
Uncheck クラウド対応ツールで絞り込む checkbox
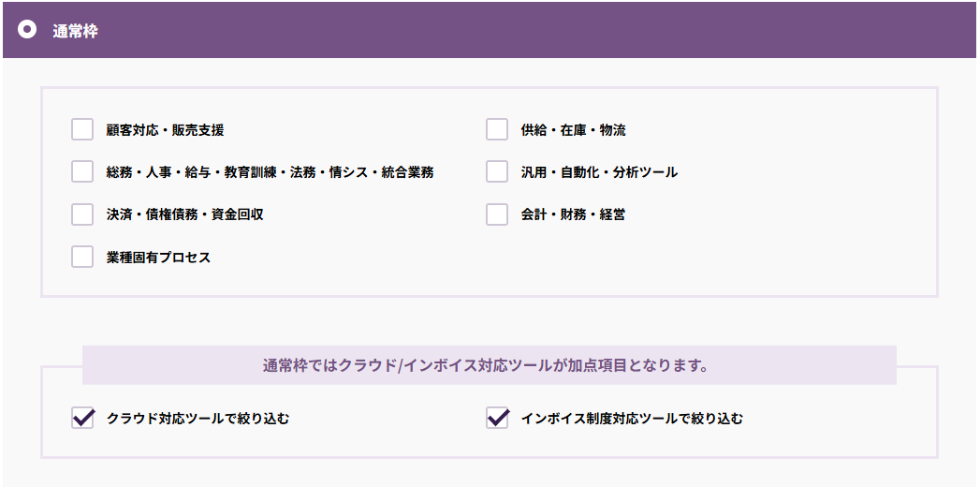(82, 419)
